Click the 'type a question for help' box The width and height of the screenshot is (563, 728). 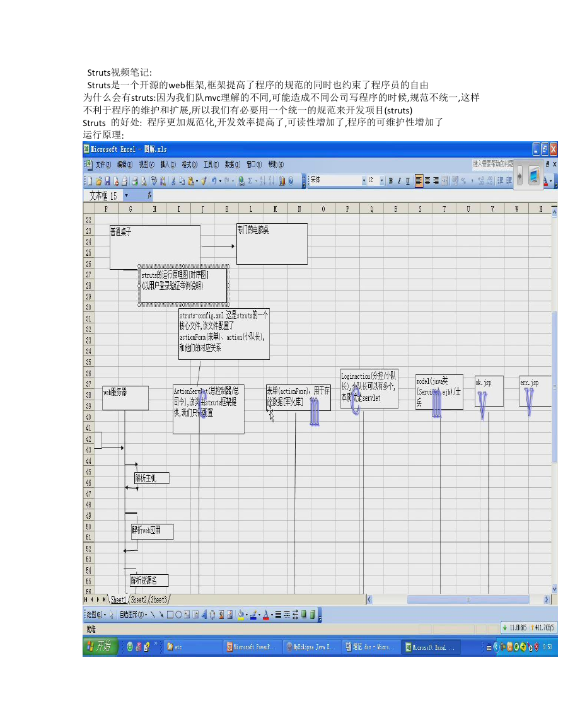(493, 163)
